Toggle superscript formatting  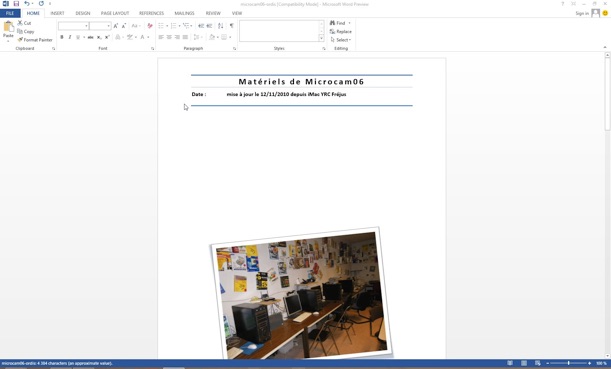click(107, 37)
